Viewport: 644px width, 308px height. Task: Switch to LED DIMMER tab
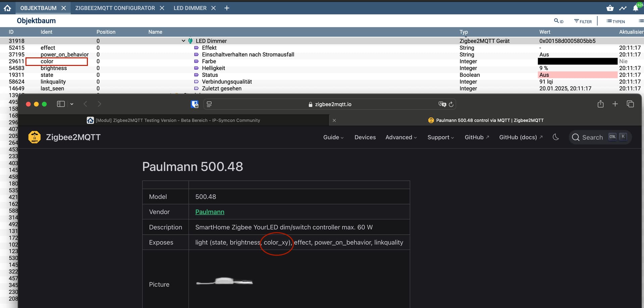pos(190,8)
